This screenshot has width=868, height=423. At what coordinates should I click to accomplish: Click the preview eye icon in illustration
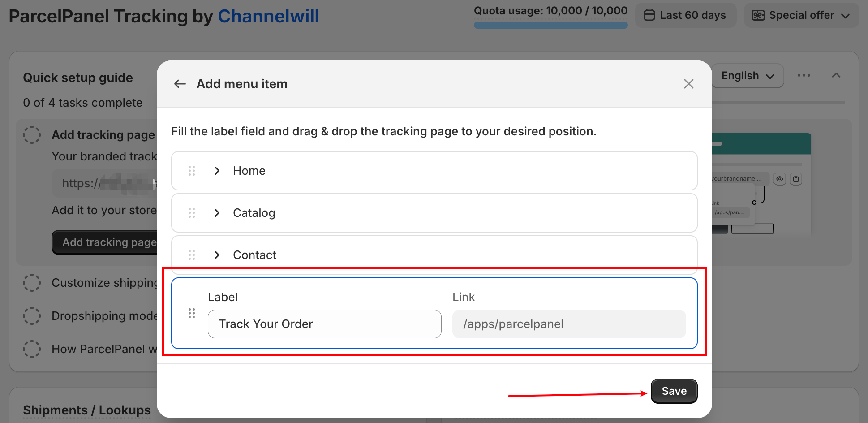780,179
